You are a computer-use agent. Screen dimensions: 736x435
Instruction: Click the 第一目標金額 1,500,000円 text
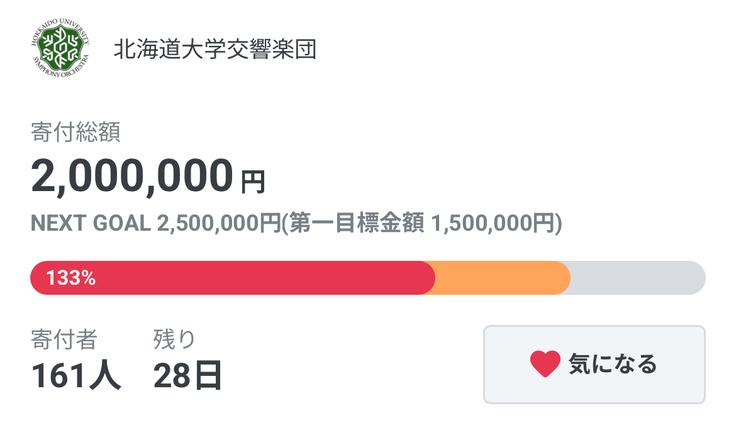click(425, 223)
